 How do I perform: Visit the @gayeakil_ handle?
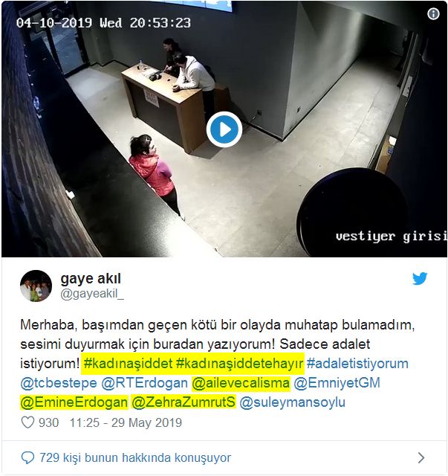92,294
